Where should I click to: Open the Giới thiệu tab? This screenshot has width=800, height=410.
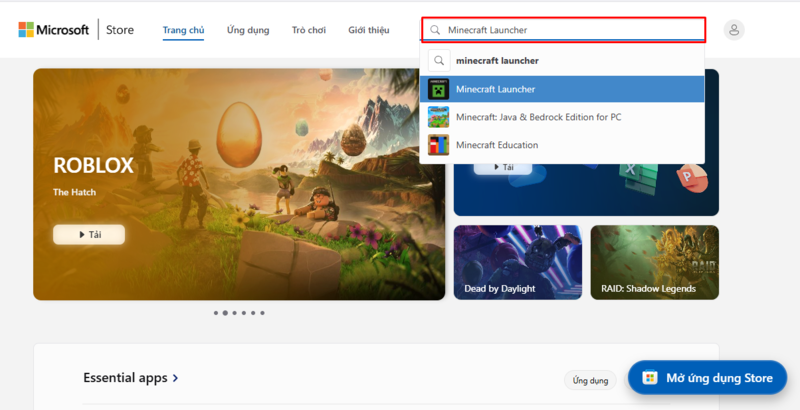pyautogui.click(x=368, y=30)
